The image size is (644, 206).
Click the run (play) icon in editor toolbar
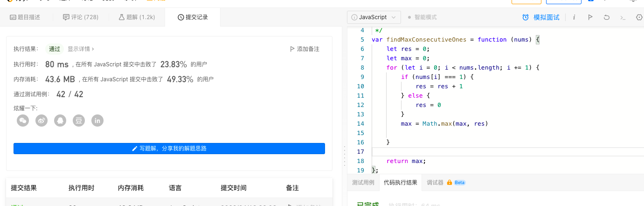tap(590, 17)
